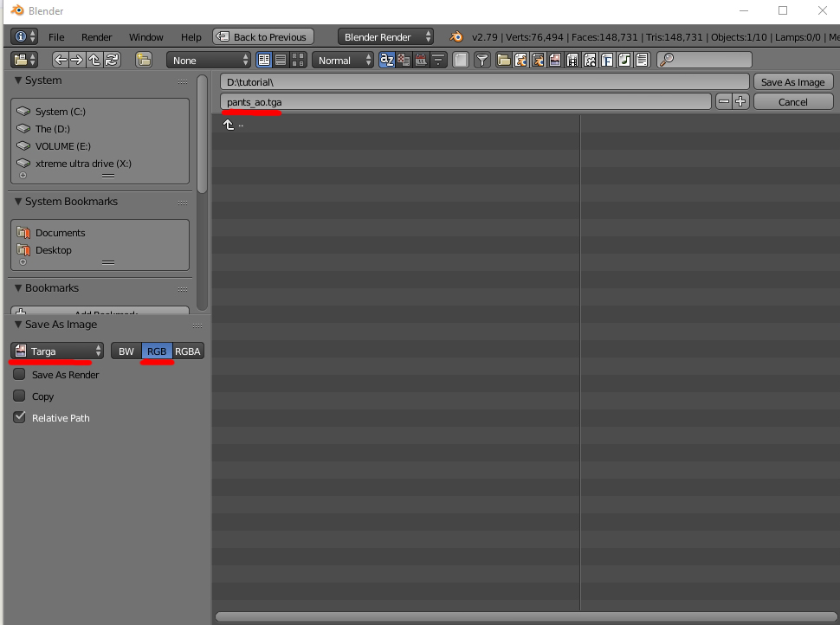This screenshot has height=625, width=840.
Task: Open the Render menu
Action: 96,37
